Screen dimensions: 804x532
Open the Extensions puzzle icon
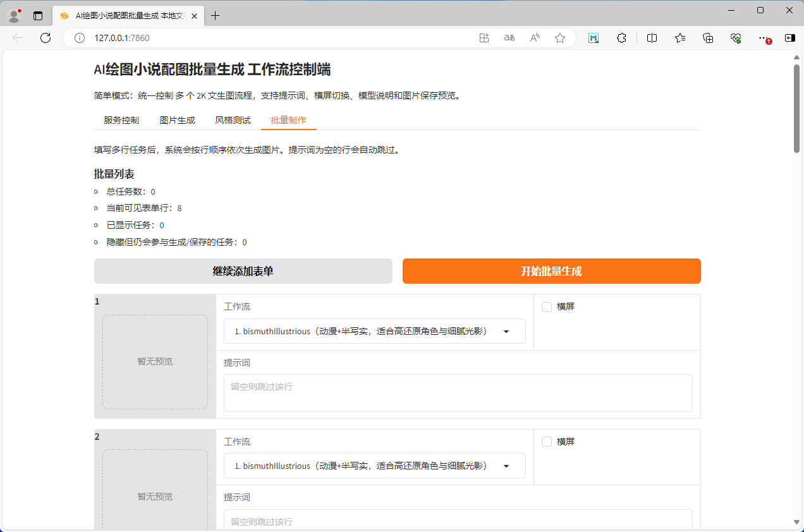tap(621, 38)
